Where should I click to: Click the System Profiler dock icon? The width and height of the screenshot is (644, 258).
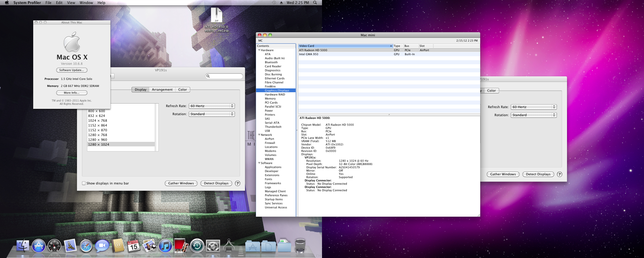229,246
